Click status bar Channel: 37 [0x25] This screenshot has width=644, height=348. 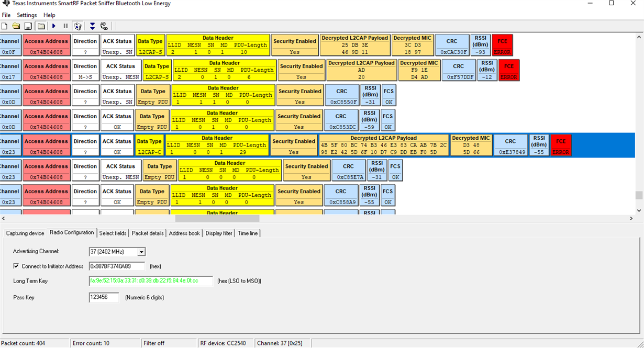click(x=283, y=343)
